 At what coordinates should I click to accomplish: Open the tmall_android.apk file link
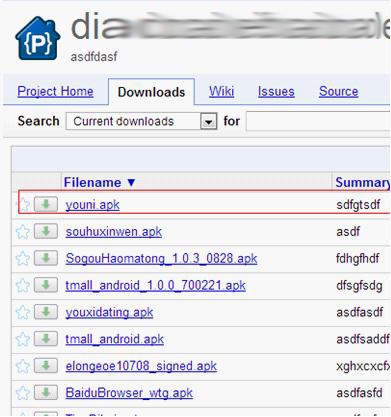coord(115,340)
